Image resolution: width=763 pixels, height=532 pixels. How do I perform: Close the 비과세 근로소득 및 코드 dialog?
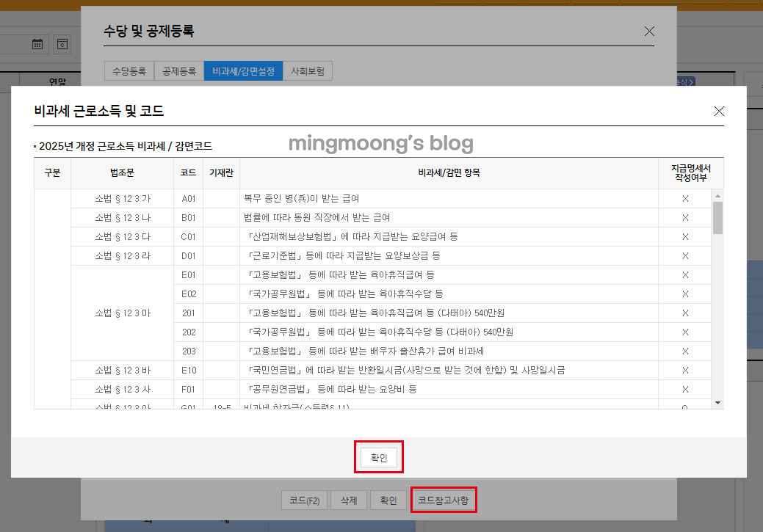(719, 111)
